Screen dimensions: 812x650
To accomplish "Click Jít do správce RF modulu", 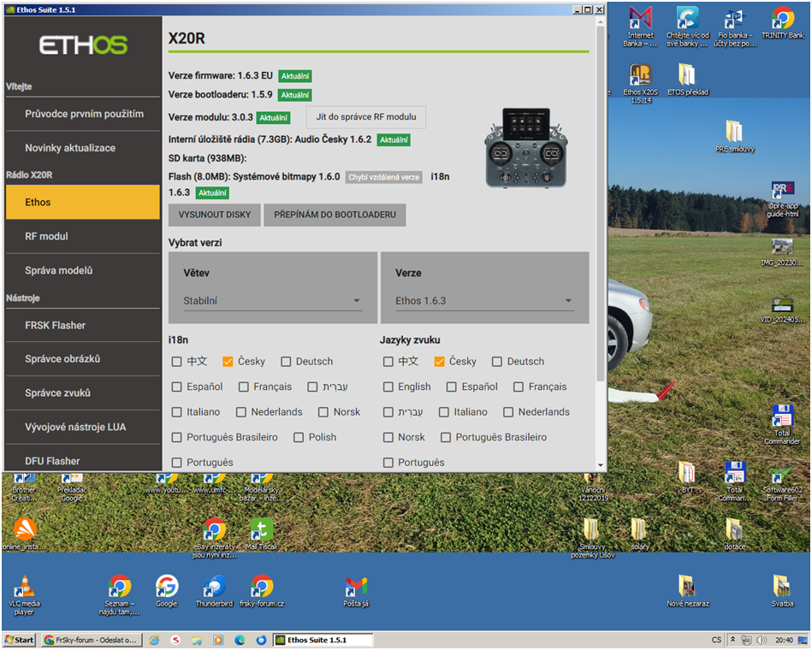I will pyautogui.click(x=365, y=117).
